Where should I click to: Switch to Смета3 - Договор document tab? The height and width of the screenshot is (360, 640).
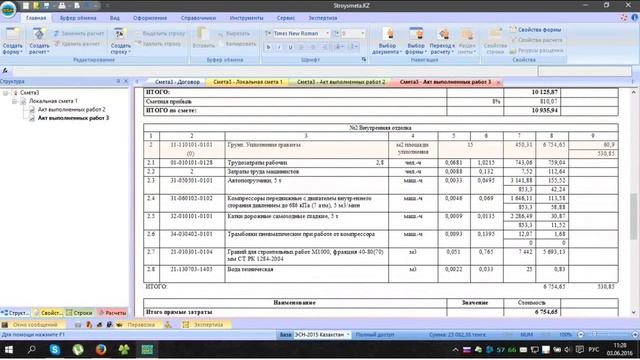177,82
